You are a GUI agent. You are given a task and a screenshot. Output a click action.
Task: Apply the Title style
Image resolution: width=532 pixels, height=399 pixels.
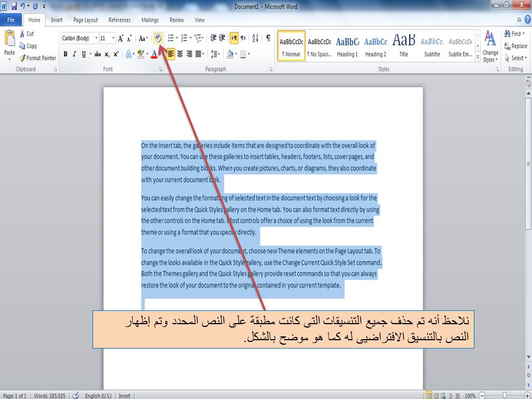[404, 46]
